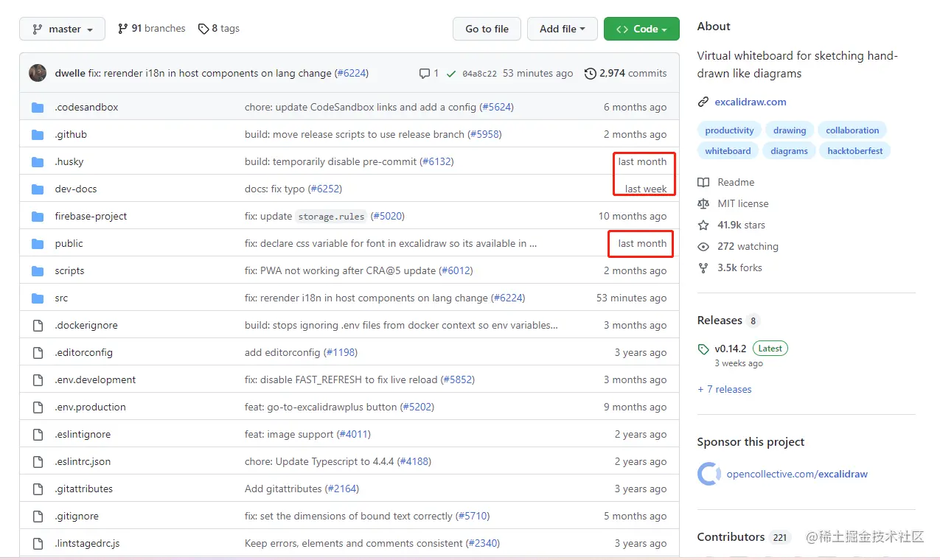
Task: Open the firebase-project folder
Action: coord(91,216)
